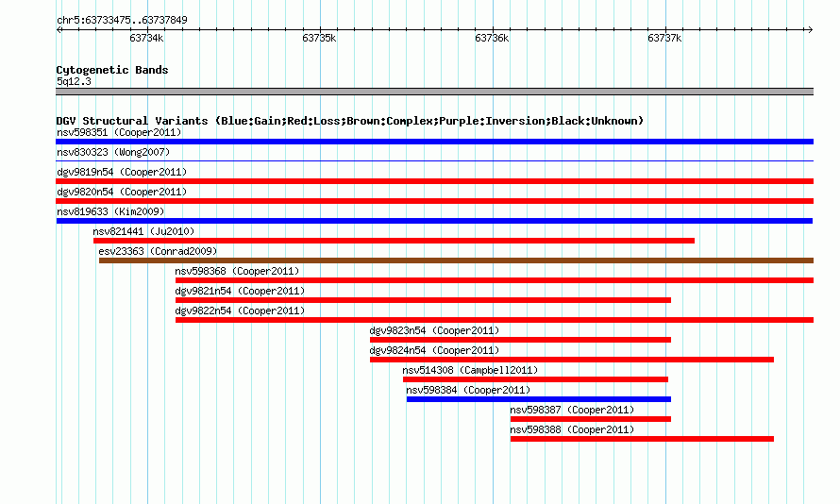This screenshot has width=840, height=504.
Task: Select the blue gain bar under nsv598351
Action: tap(434, 142)
